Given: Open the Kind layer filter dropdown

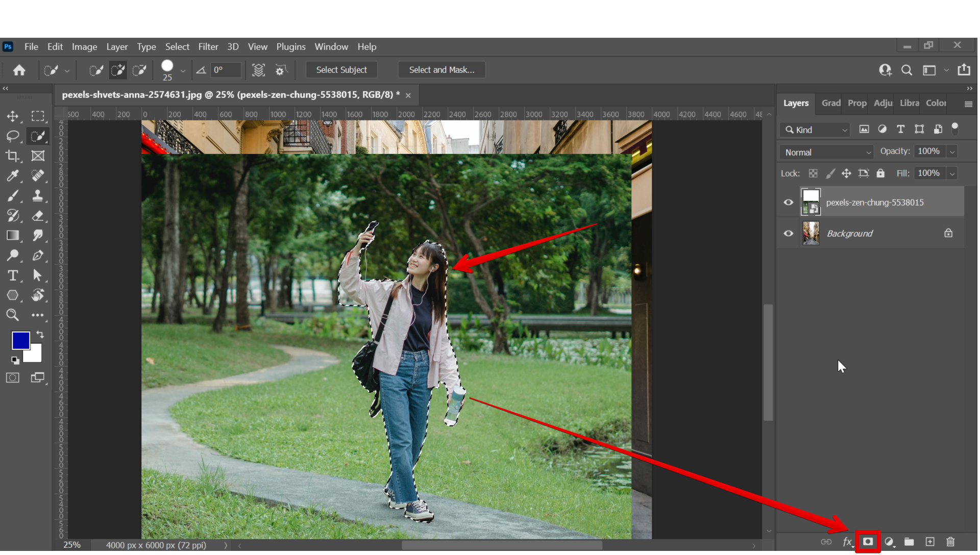Looking at the screenshot, I should (815, 130).
